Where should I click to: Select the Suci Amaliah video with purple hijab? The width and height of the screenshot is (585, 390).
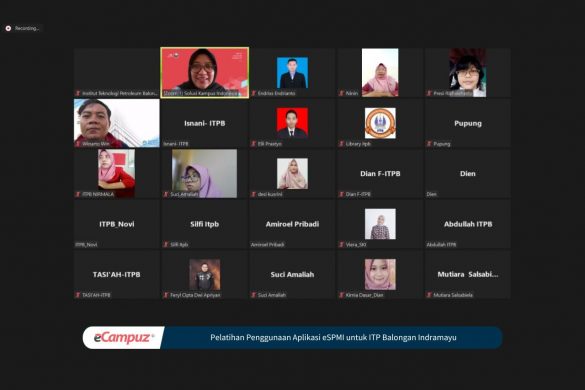(204, 174)
